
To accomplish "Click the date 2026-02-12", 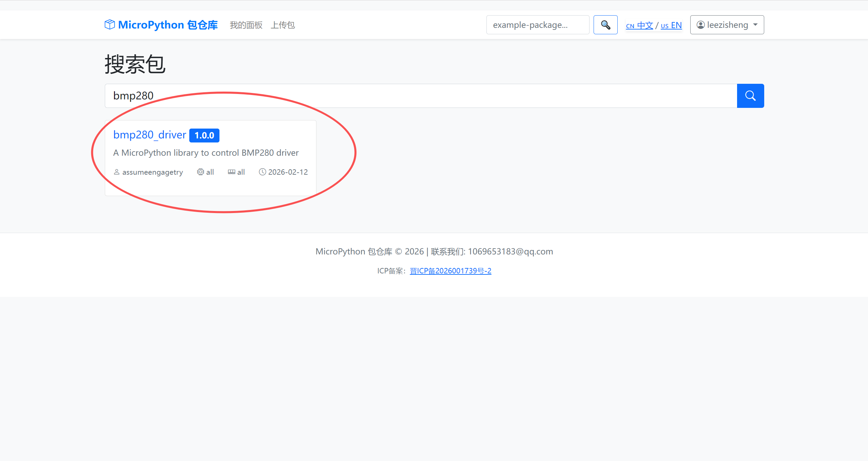I will pos(288,172).
